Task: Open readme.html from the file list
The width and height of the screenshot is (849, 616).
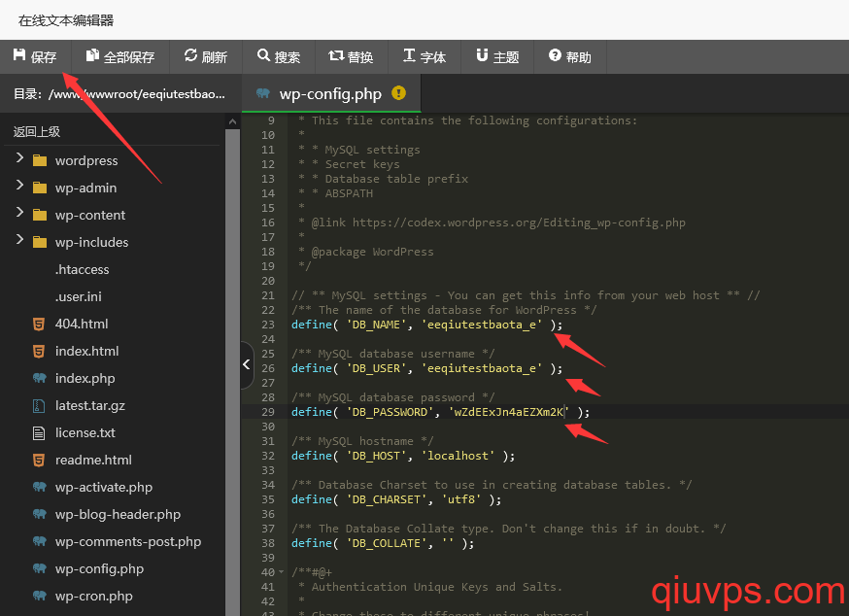Action: [x=93, y=460]
